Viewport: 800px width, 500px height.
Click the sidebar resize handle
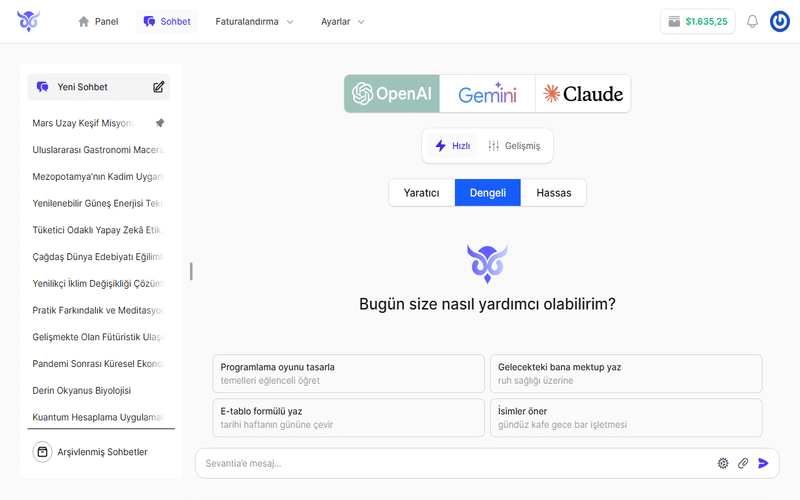click(191, 271)
